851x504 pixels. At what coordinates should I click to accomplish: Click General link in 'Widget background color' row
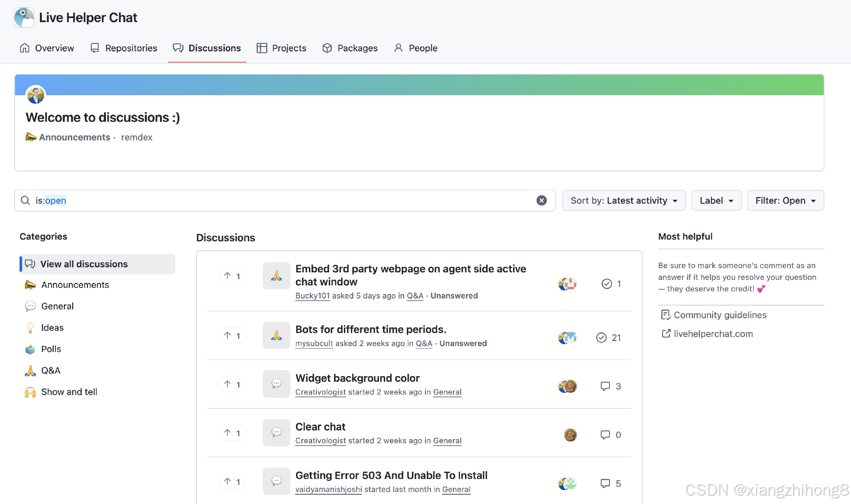pos(447,392)
